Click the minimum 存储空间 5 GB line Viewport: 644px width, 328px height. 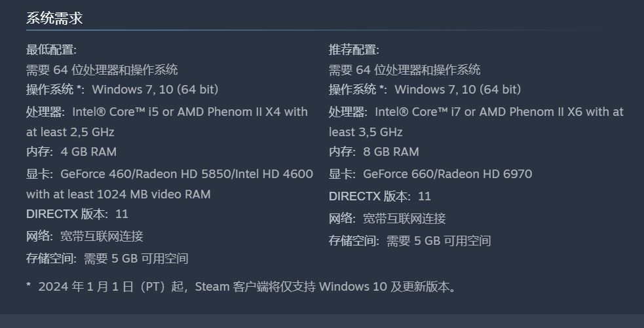click(x=107, y=259)
